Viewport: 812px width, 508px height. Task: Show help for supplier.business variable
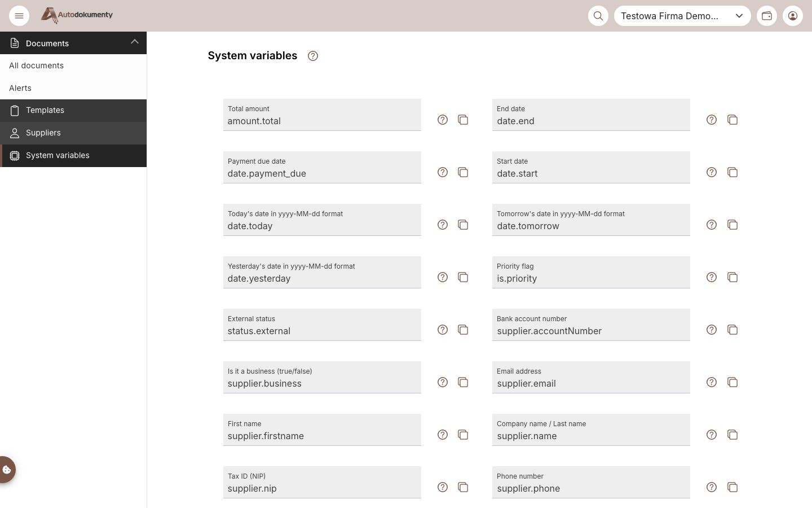[x=443, y=382]
